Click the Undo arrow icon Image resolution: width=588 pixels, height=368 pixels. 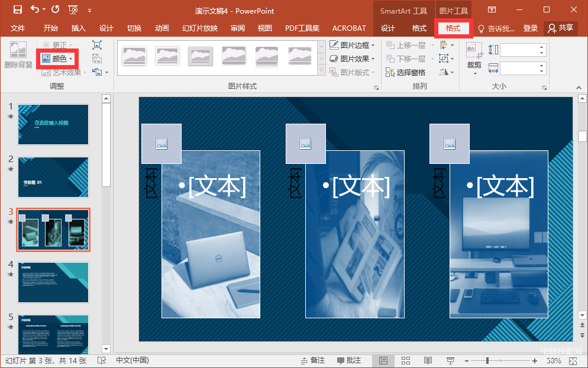(35, 9)
